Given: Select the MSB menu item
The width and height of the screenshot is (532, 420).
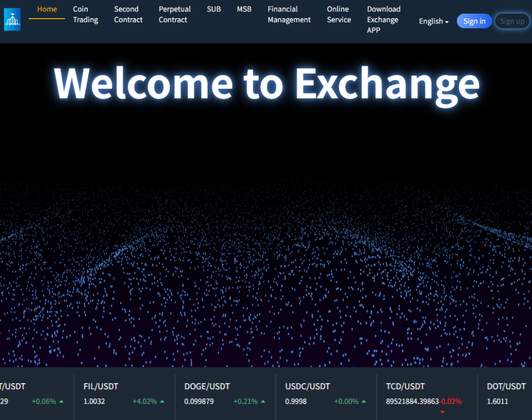Looking at the screenshot, I should coord(244,9).
